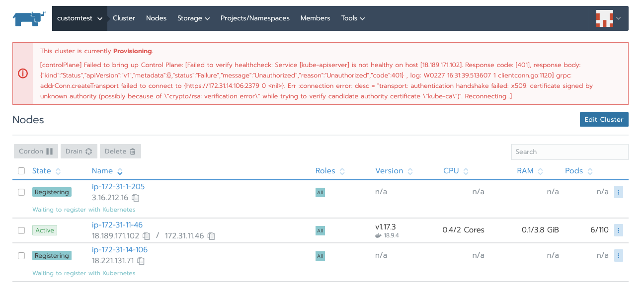
Task: Check the row checkbox for ip-172-31-1-205
Action: (x=21, y=192)
